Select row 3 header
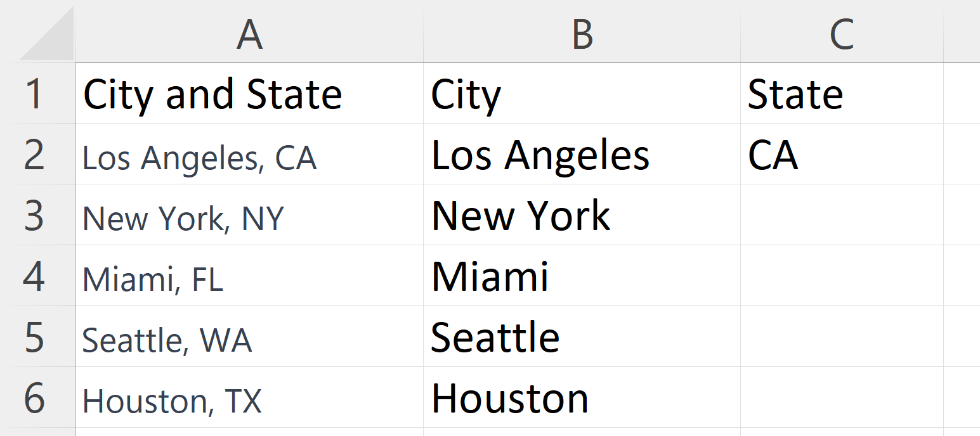Image resolution: width=980 pixels, height=436 pixels. 35,215
